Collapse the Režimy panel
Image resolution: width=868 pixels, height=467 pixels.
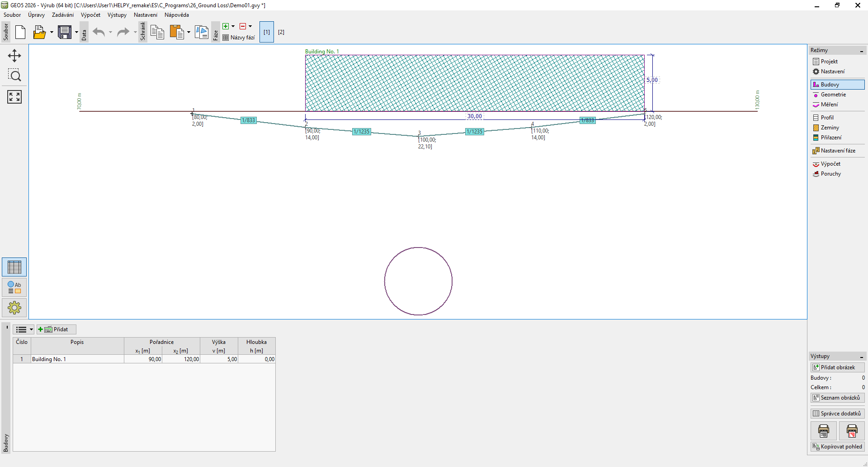(x=861, y=51)
